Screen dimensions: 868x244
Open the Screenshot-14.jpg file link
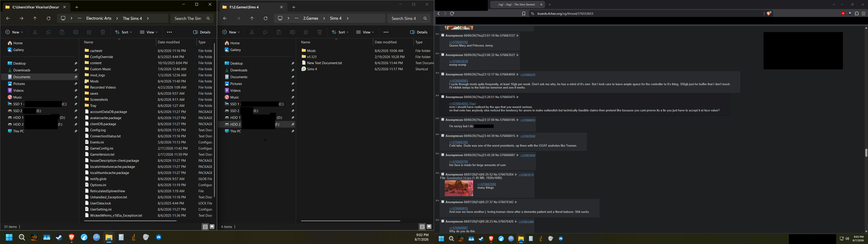(459, 178)
